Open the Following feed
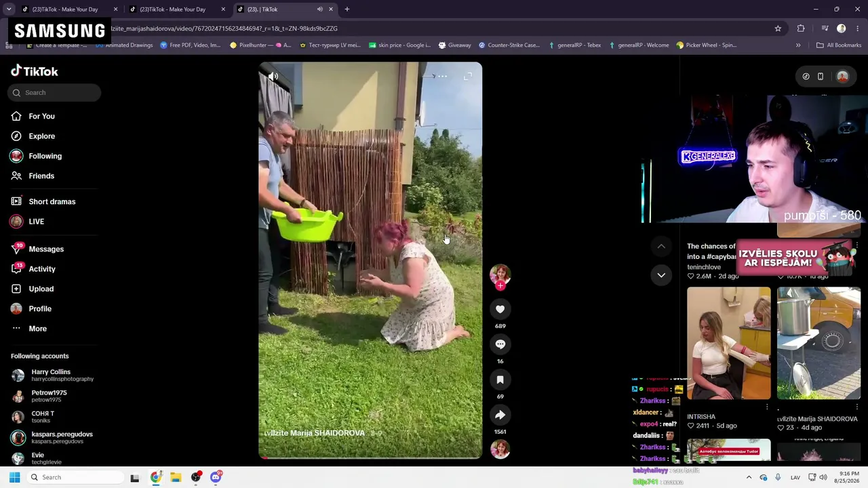Image resolution: width=868 pixels, height=488 pixels. [45, 156]
